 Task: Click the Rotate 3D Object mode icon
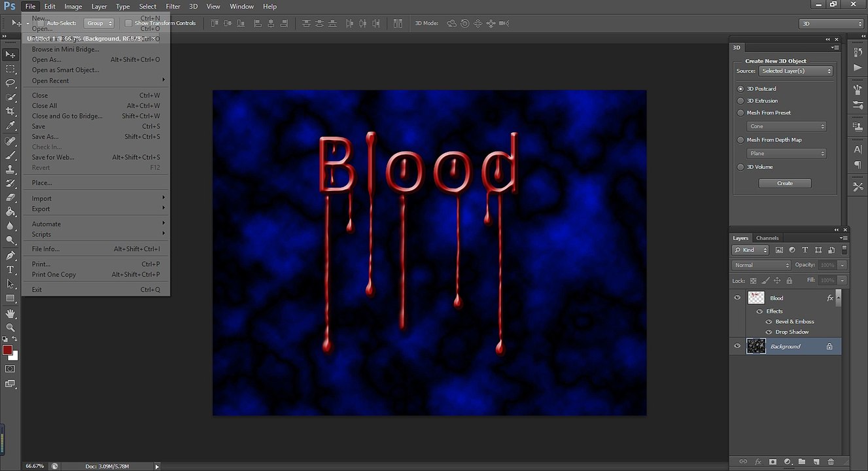[451, 24]
